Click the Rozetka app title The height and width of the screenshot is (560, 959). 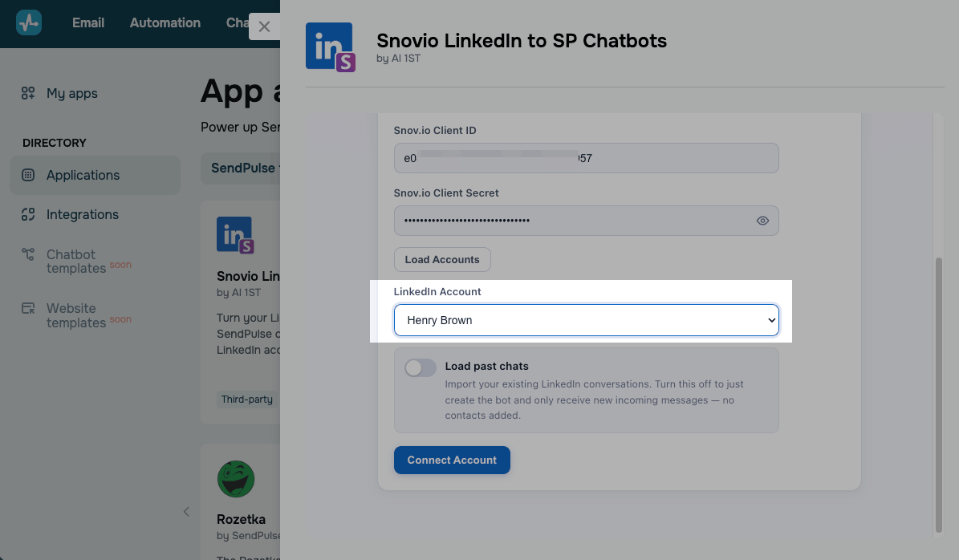tap(241, 519)
